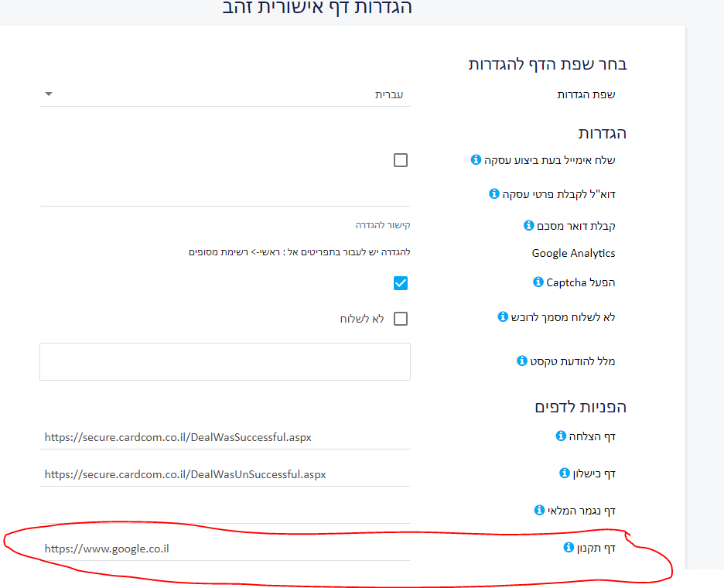Click info icon beside מלל להודעת טקסט

tap(522, 361)
